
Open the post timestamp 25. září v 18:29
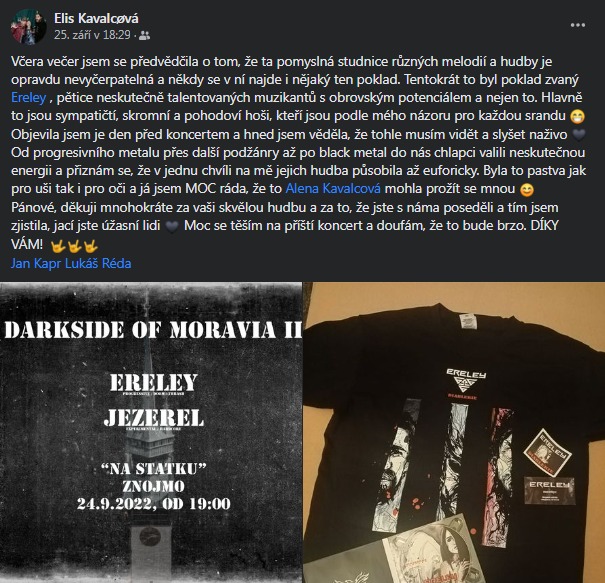pos(92,35)
